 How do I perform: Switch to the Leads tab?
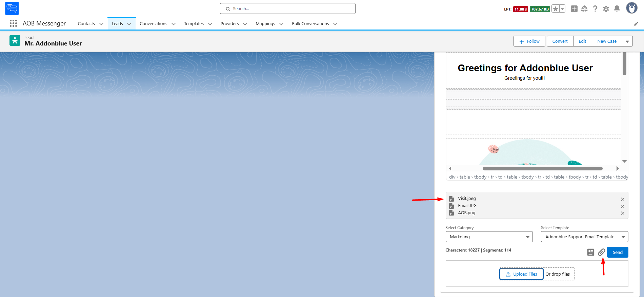pos(117,23)
